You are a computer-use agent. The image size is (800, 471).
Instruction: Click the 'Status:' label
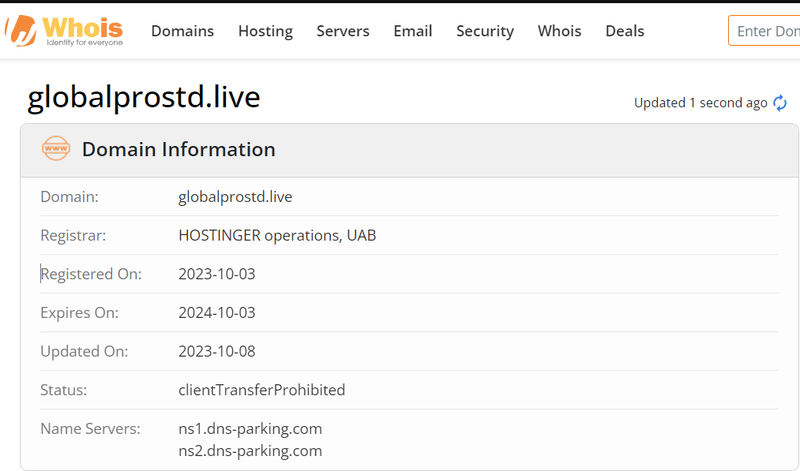click(64, 390)
